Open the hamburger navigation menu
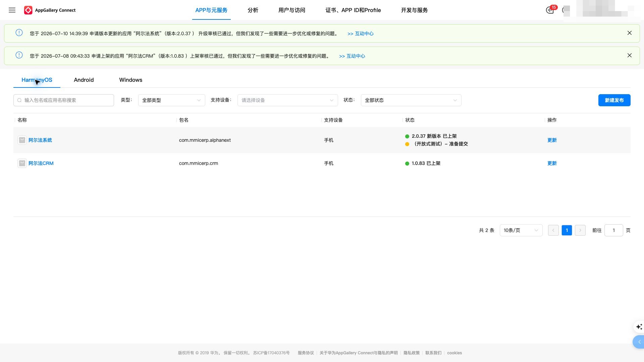 point(12,10)
